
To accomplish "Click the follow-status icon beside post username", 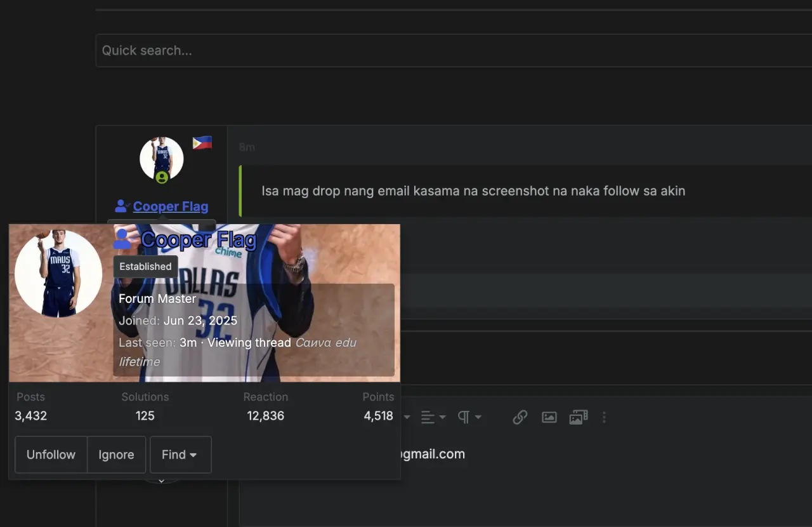I will pyautogui.click(x=122, y=206).
